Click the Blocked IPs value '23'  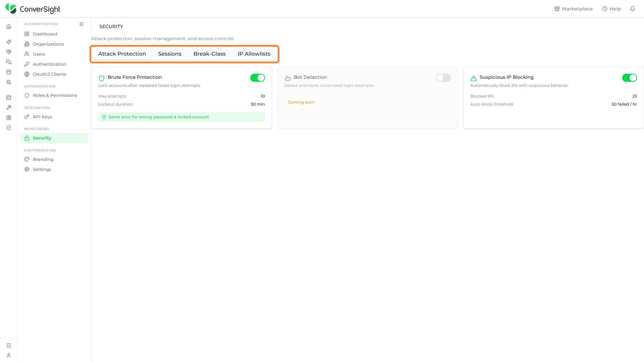click(634, 96)
